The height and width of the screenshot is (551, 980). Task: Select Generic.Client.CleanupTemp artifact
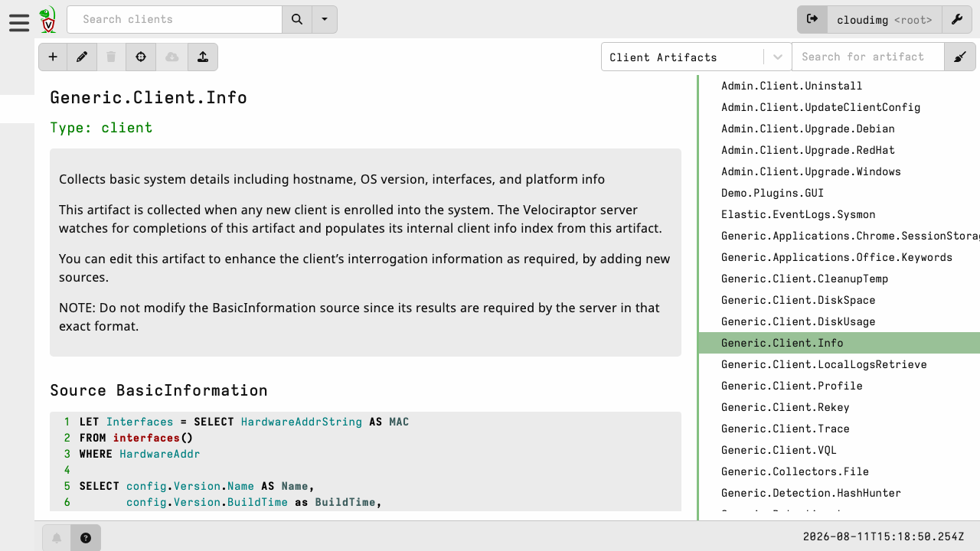click(x=839, y=279)
